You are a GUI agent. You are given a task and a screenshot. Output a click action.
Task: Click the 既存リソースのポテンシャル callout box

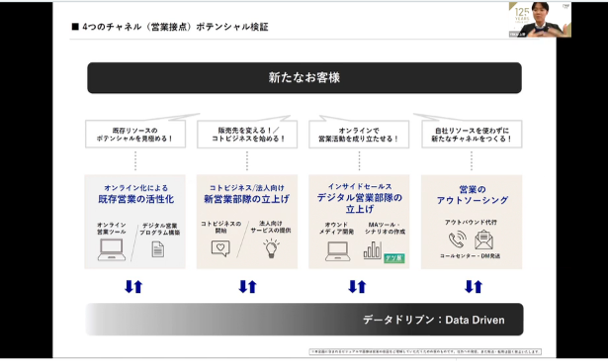pos(135,134)
